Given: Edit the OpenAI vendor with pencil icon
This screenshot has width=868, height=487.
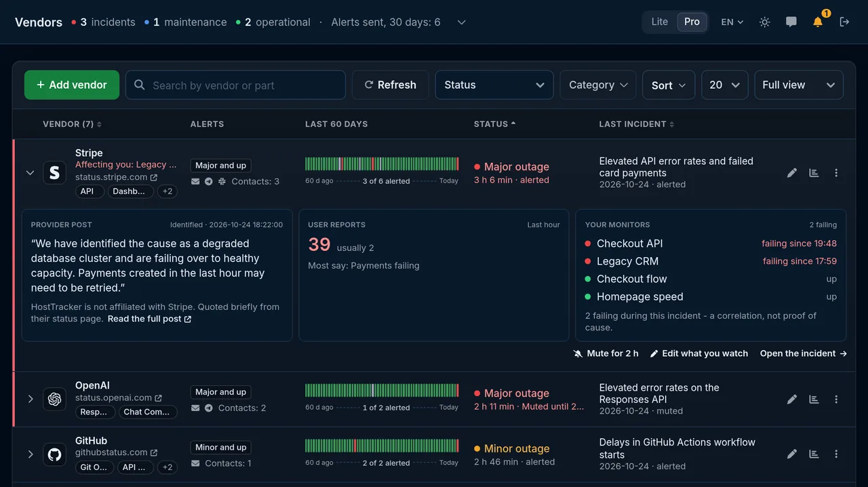Looking at the screenshot, I should coord(792,400).
